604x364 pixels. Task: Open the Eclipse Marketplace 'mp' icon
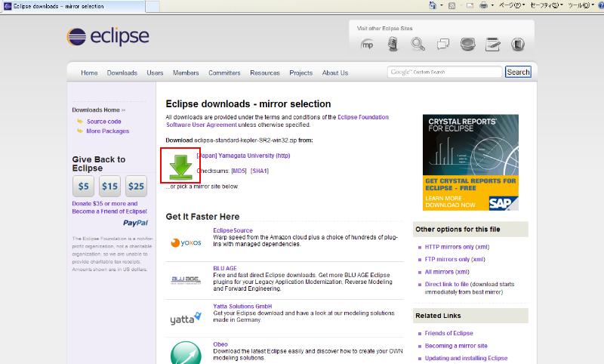tap(367, 45)
